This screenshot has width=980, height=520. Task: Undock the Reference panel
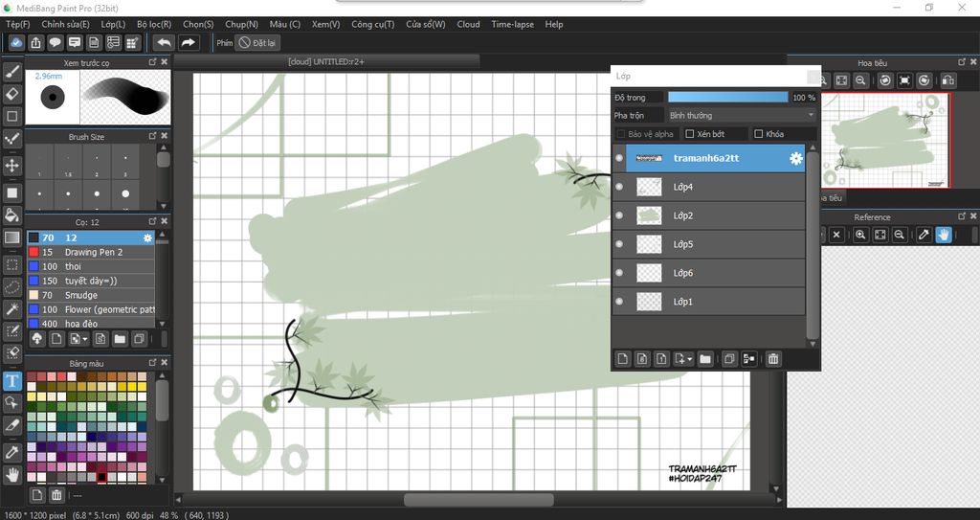(x=962, y=216)
